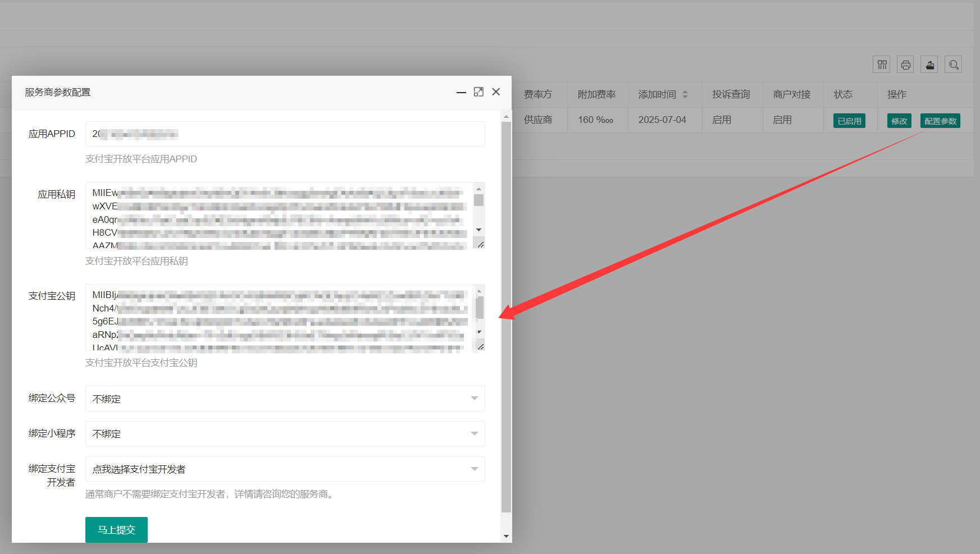Click inside the 应用私钥 text area

point(279,216)
